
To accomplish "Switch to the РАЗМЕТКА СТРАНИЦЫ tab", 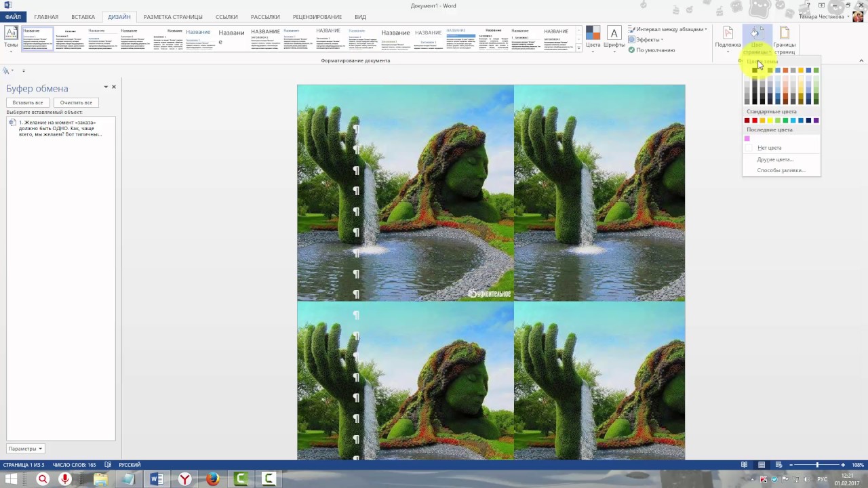I will (x=173, y=17).
